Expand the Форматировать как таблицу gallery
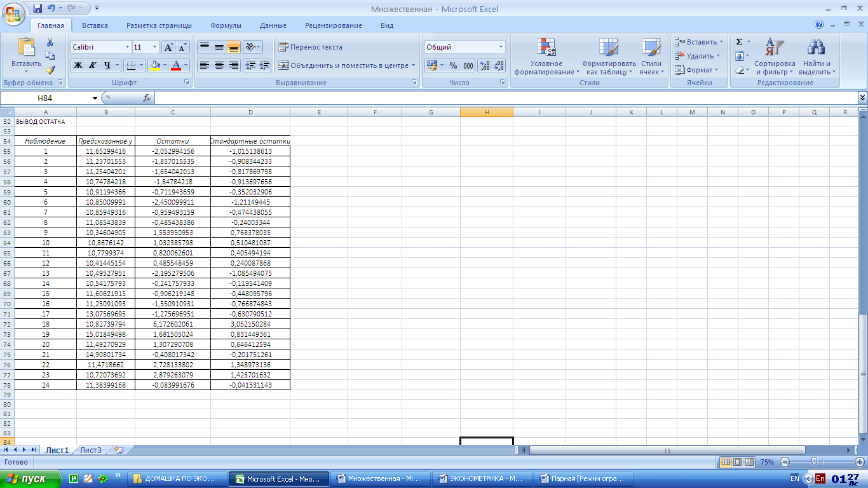The height and width of the screenshot is (488, 868). click(x=609, y=57)
